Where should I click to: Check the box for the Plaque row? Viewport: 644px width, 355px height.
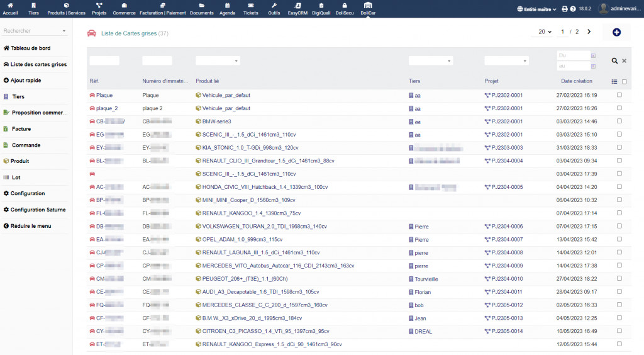tap(619, 95)
